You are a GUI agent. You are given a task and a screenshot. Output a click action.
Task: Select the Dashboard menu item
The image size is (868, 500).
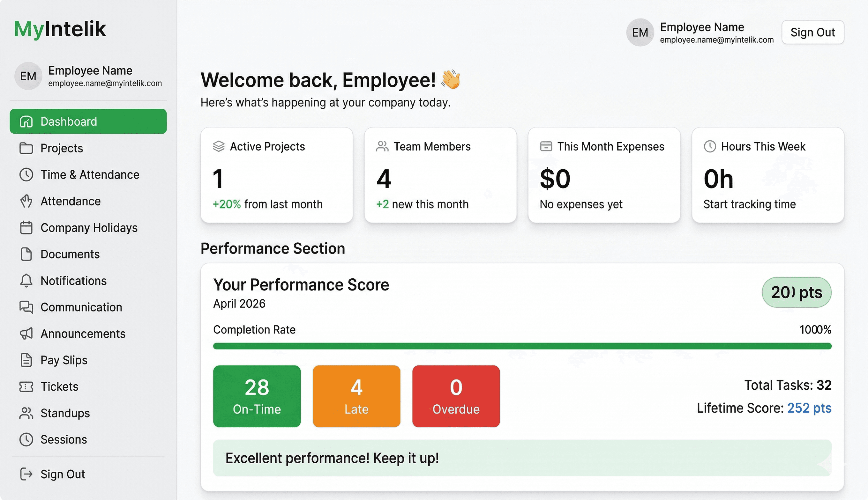[x=69, y=121]
